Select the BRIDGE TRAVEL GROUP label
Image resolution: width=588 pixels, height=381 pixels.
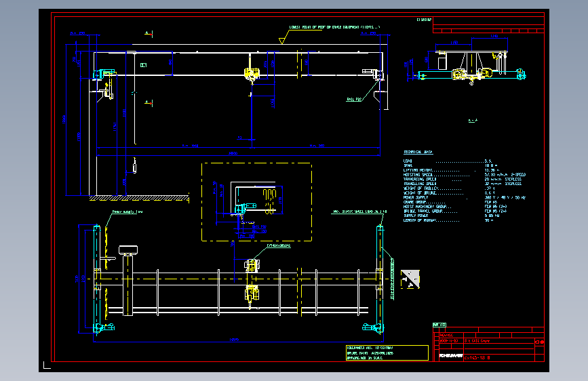click(423, 211)
